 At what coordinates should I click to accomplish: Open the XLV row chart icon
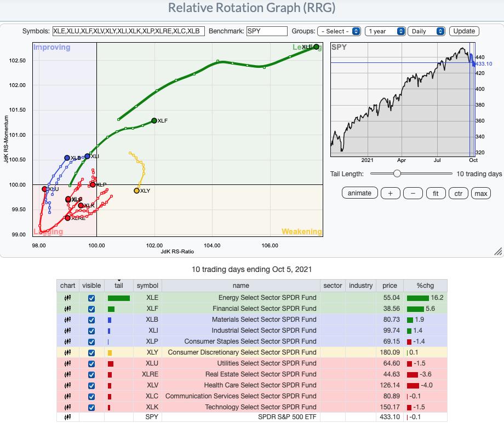pos(67,385)
